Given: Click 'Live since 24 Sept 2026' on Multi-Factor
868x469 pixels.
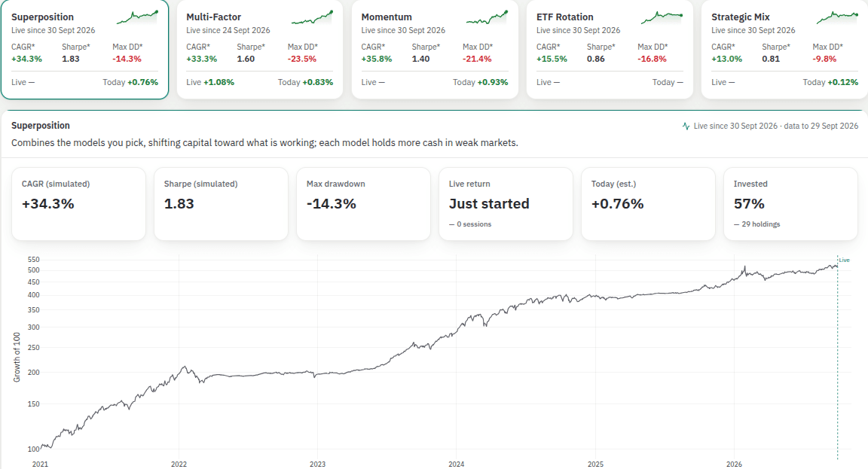Looking at the screenshot, I should tap(228, 30).
